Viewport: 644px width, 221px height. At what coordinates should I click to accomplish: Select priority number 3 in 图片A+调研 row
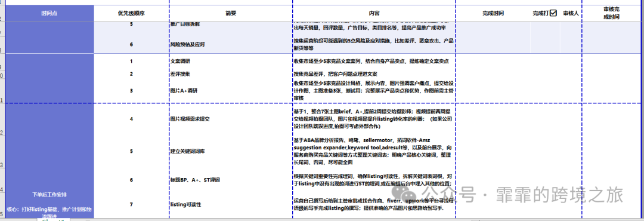[131, 91]
